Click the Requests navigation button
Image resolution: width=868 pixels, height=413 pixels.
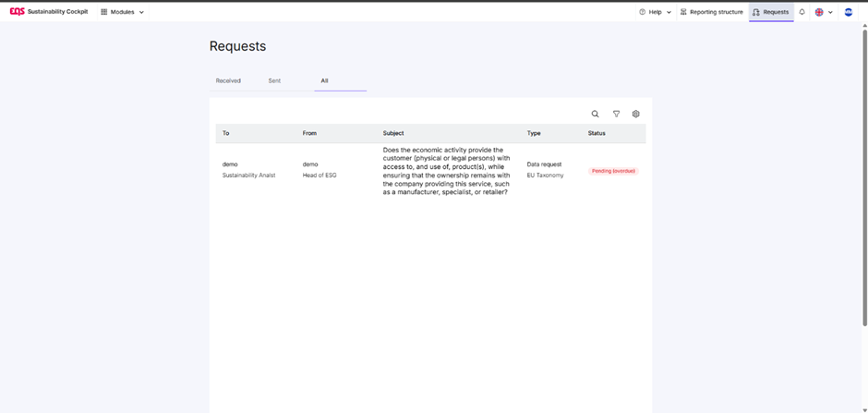coord(770,12)
